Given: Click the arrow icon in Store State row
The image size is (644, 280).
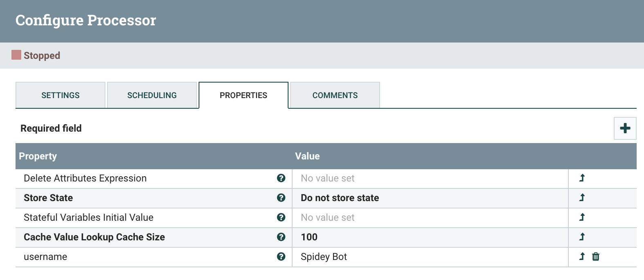Looking at the screenshot, I should click(x=582, y=197).
